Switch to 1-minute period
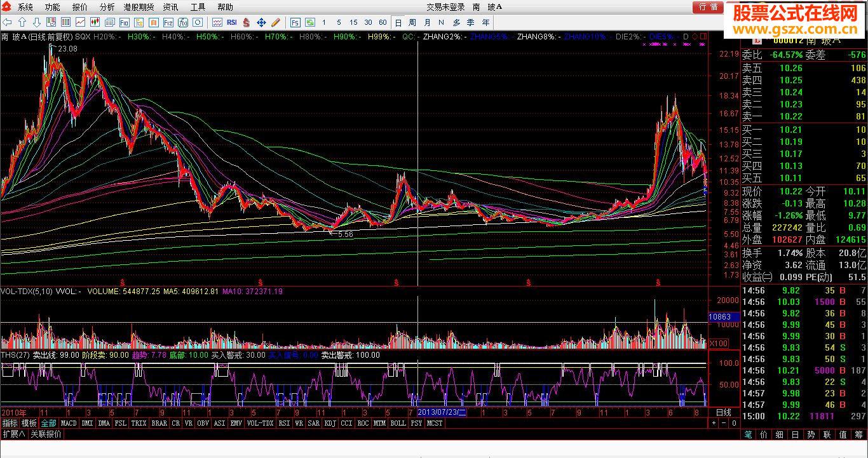Image resolution: width=868 pixels, height=458 pixels. [324, 23]
